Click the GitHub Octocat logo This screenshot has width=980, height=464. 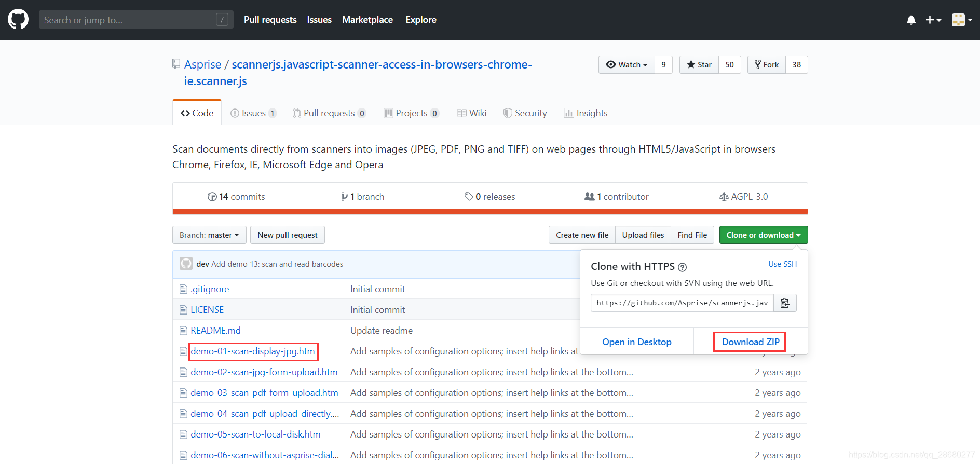click(18, 20)
